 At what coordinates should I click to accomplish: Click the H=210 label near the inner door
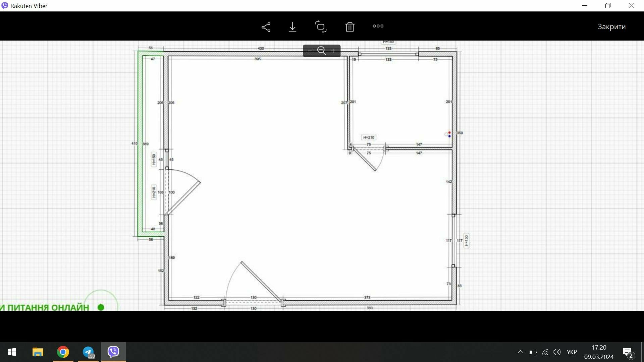[x=369, y=137]
